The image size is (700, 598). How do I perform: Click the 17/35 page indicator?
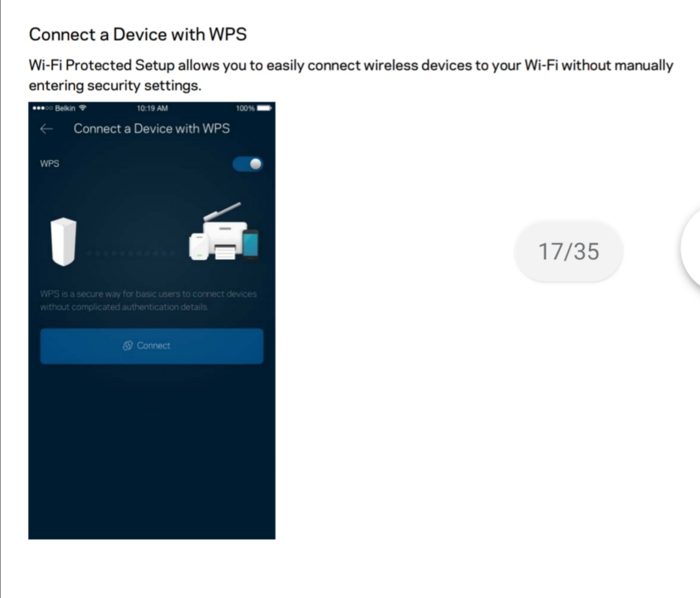click(x=568, y=251)
